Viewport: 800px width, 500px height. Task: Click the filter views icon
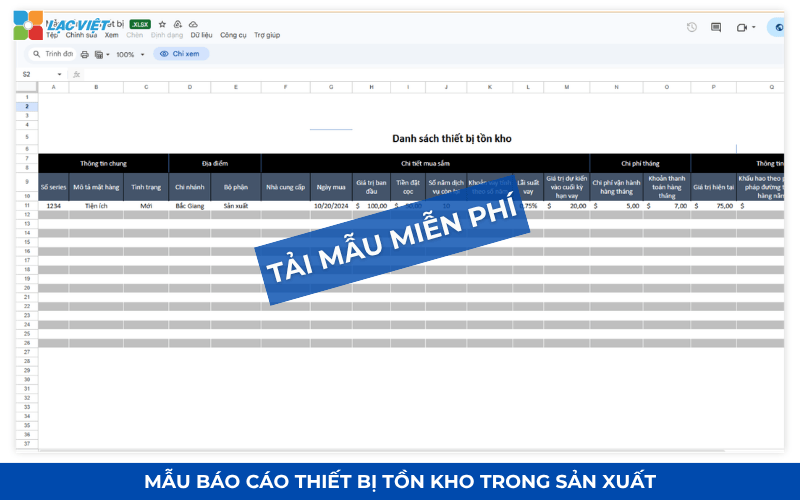[99, 54]
